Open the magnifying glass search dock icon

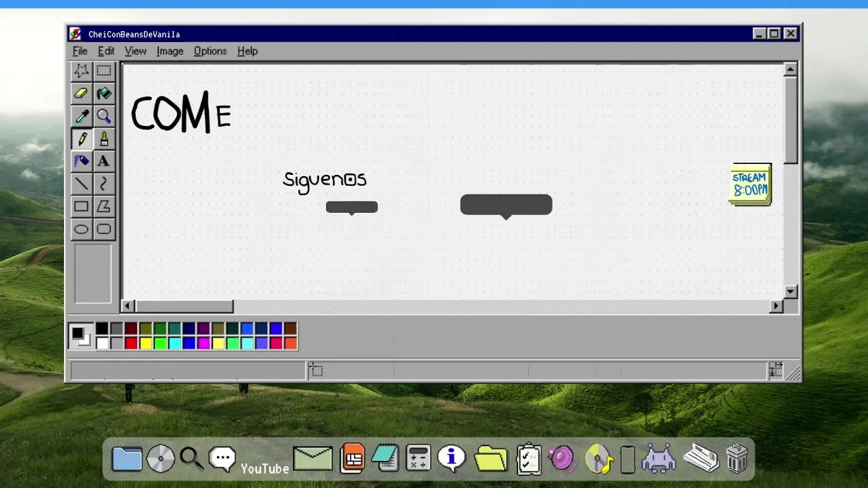(191, 459)
